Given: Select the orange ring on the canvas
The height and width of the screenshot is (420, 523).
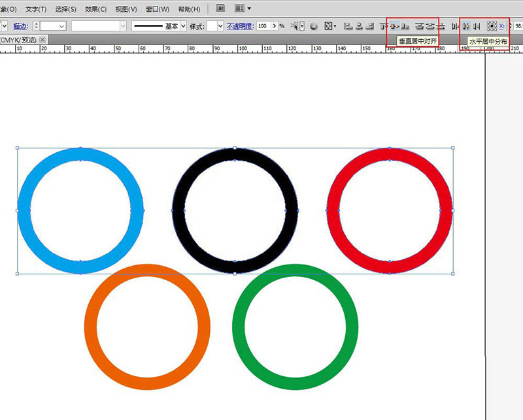Looking at the screenshot, I should pyautogui.click(x=90, y=327).
